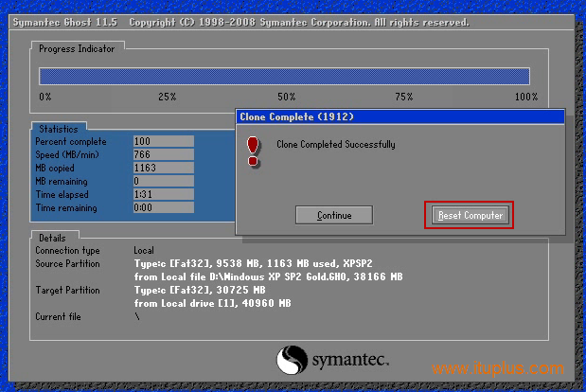The image size is (586, 392).
Task: Click the Clone Completed Successfully message
Action: pyautogui.click(x=336, y=144)
